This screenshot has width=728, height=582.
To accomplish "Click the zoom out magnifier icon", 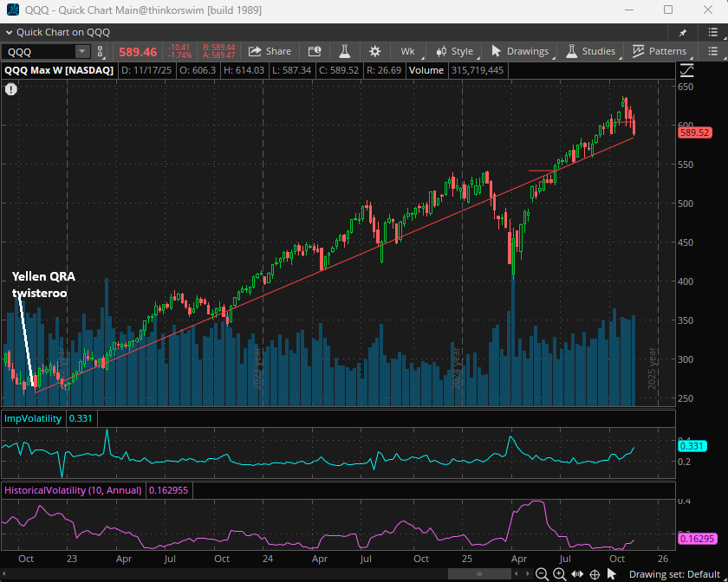I will coord(542,574).
